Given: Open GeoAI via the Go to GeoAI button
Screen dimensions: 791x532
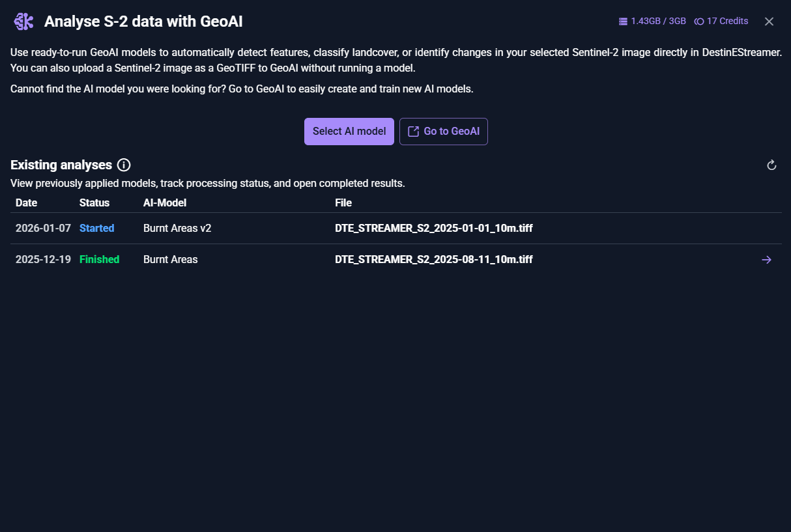Looking at the screenshot, I should tap(444, 131).
